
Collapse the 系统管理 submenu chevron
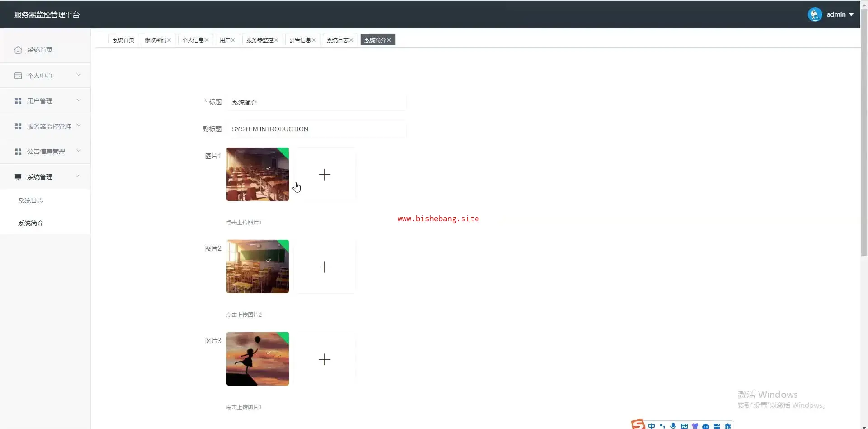(x=79, y=176)
